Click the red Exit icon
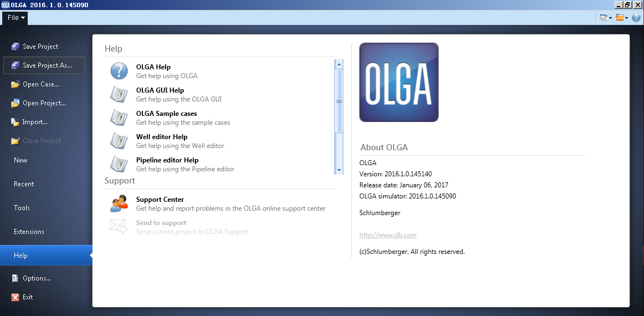The width and height of the screenshot is (644, 316). pyautogui.click(x=15, y=297)
